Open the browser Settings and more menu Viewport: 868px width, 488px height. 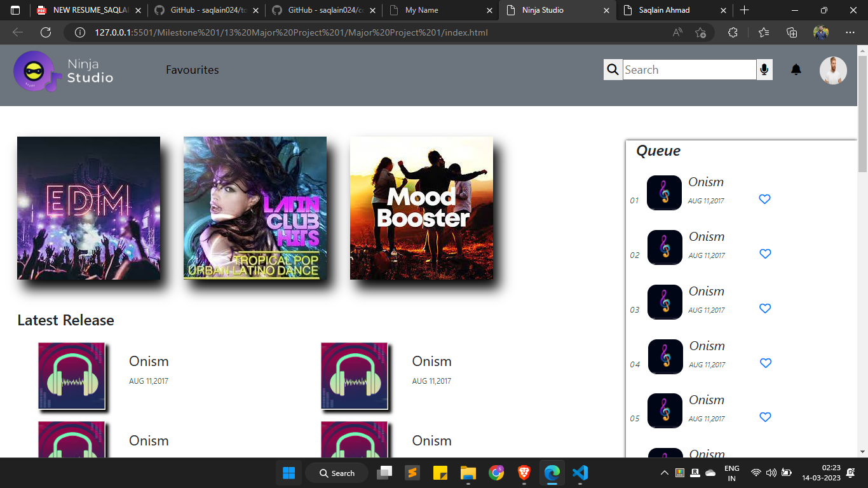850,32
